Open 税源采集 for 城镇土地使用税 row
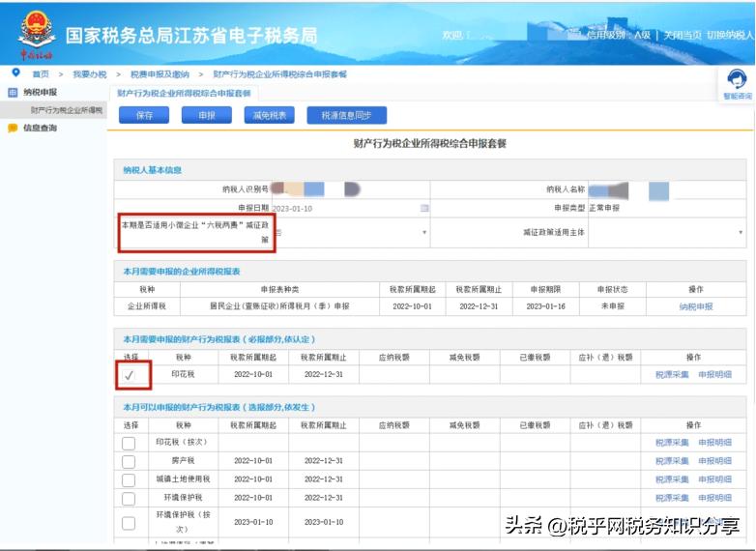 (672, 479)
